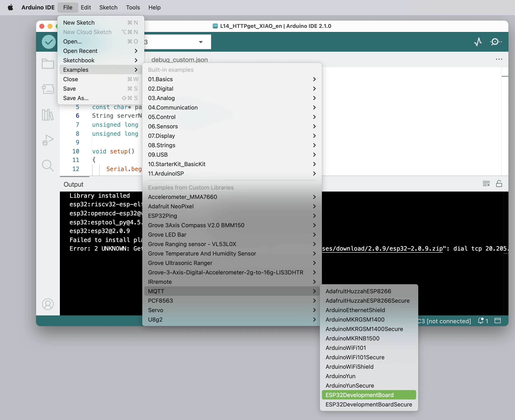Select the ArduinoWiFi101Secure example

tap(369, 357)
